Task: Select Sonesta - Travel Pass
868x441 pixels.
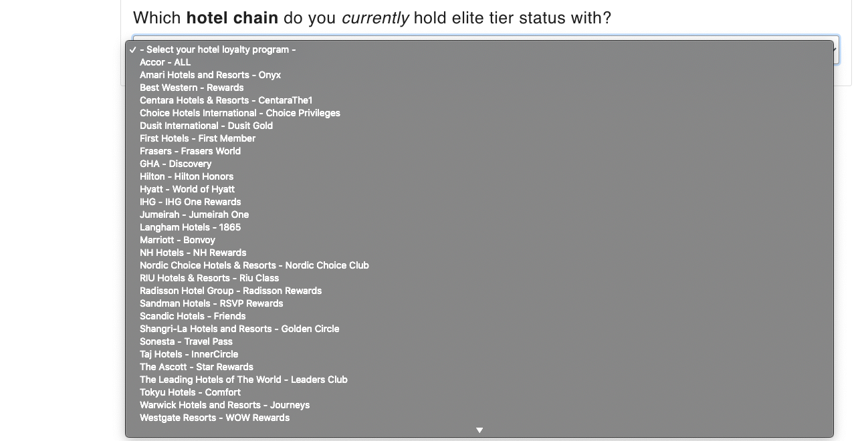Action: [x=479, y=341]
